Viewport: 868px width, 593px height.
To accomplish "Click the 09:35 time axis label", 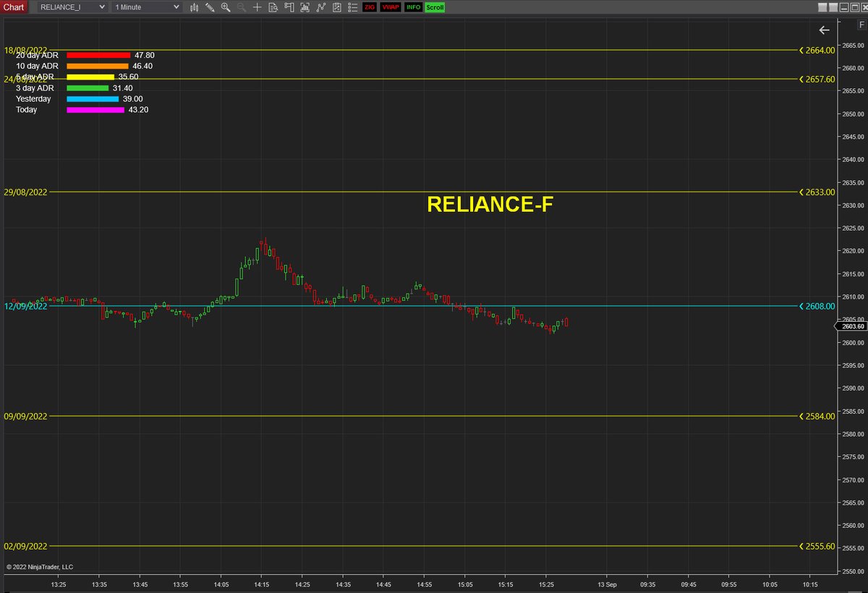I will point(647,584).
